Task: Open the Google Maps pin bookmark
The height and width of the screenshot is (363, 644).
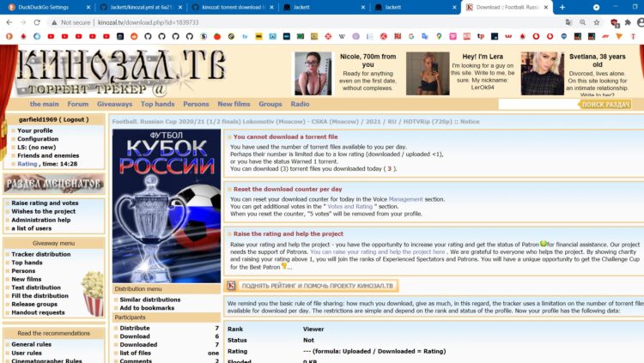Action: click(x=439, y=37)
